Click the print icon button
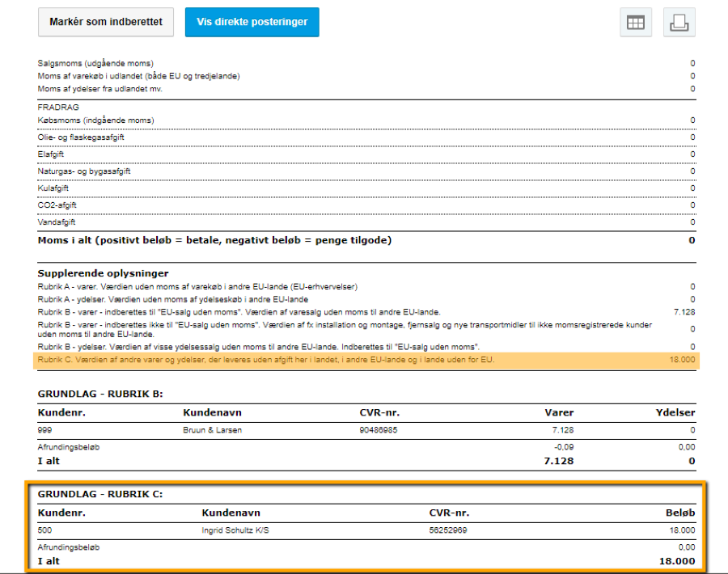Image resolution: width=728 pixels, height=574 pixels. pos(679,23)
